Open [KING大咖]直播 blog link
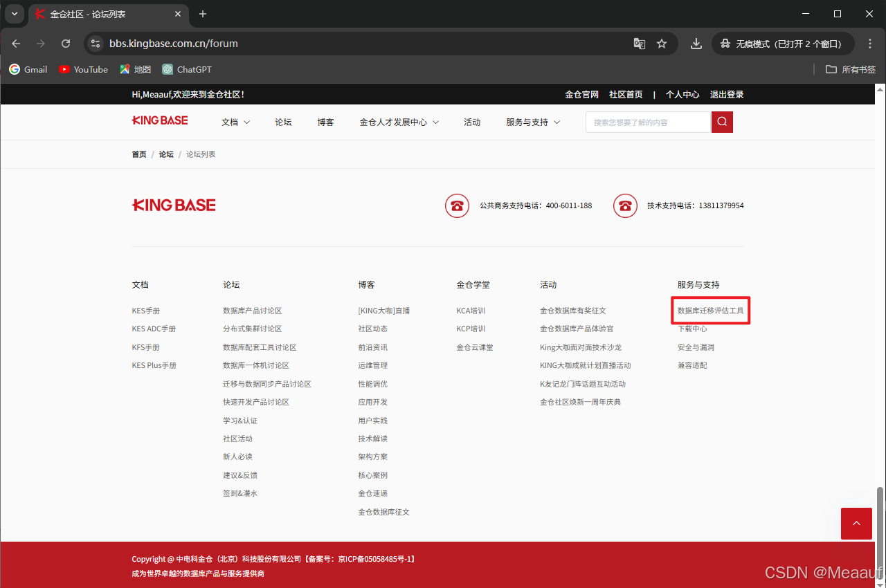Screen dimensions: 886x588 (384, 311)
